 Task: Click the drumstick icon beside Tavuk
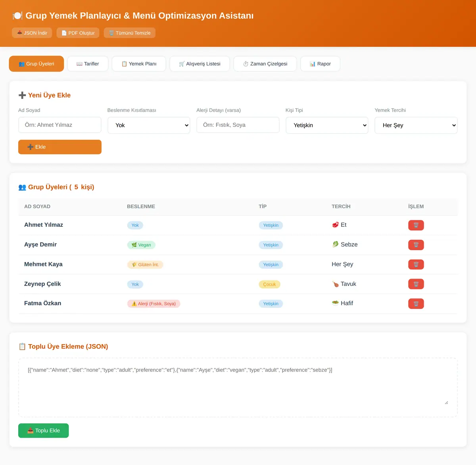click(335, 284)
